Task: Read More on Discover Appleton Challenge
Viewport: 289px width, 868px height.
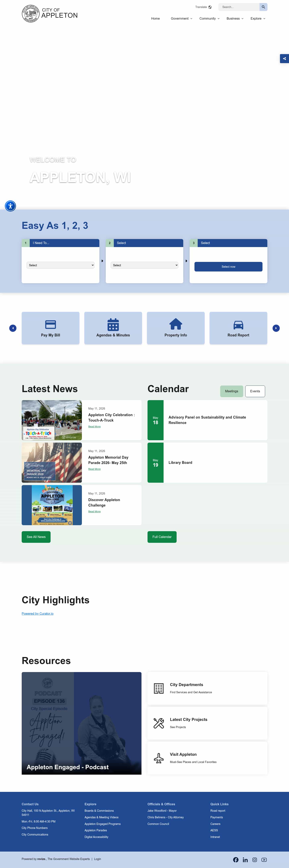Action: (95, 512)
